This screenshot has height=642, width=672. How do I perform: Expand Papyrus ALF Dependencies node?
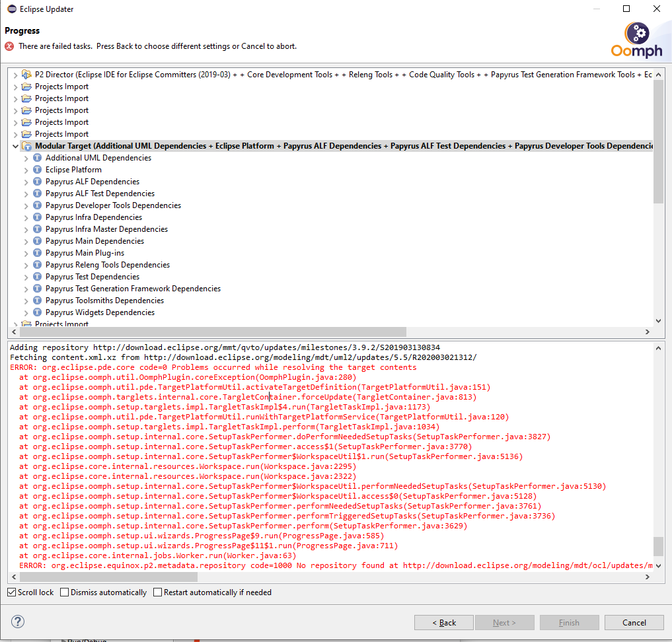(26, 182)
